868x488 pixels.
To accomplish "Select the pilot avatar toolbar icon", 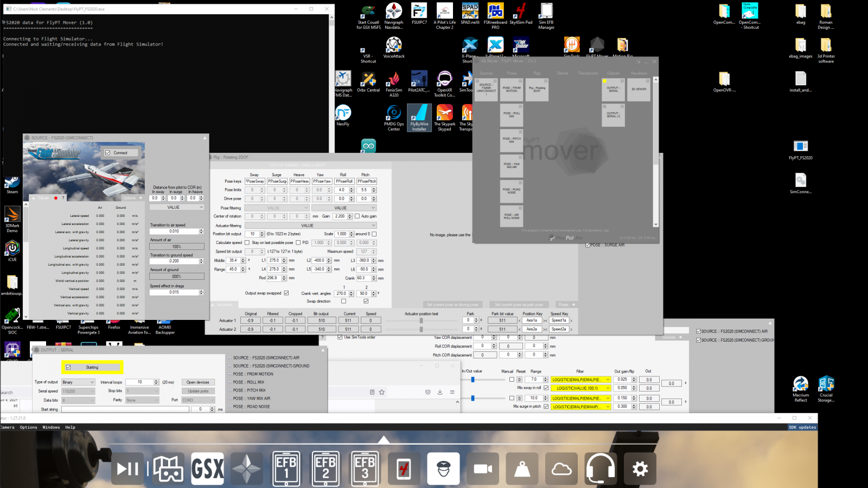I will click(444, 468).
